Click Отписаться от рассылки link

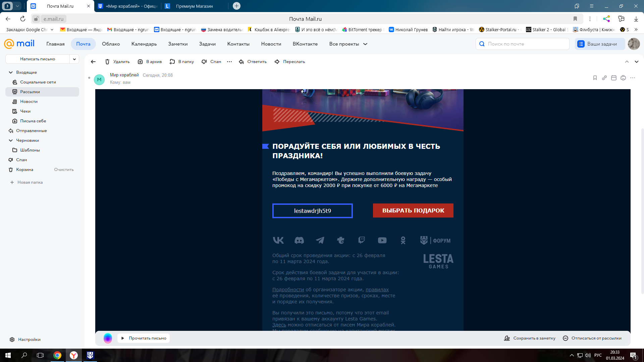592,338
